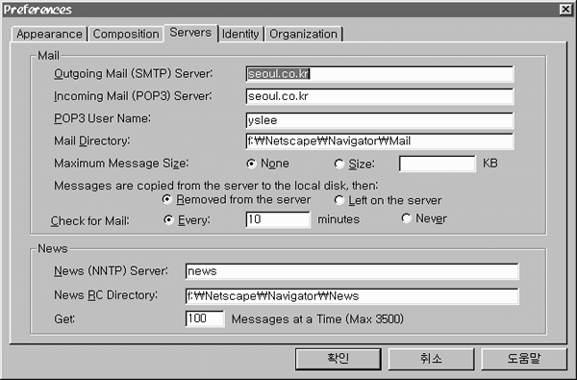
Task: Click the POP3 User Name field
Action: click(379, 120)
